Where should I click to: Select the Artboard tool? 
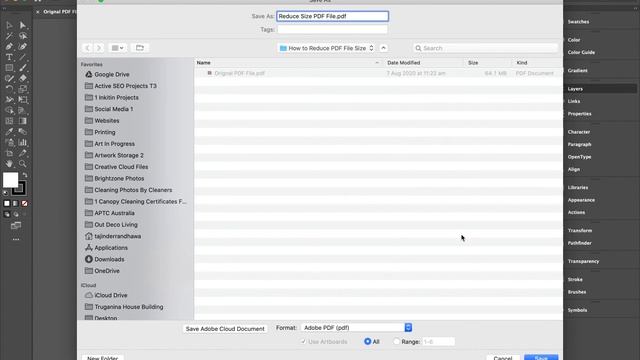tap(9, 153)
